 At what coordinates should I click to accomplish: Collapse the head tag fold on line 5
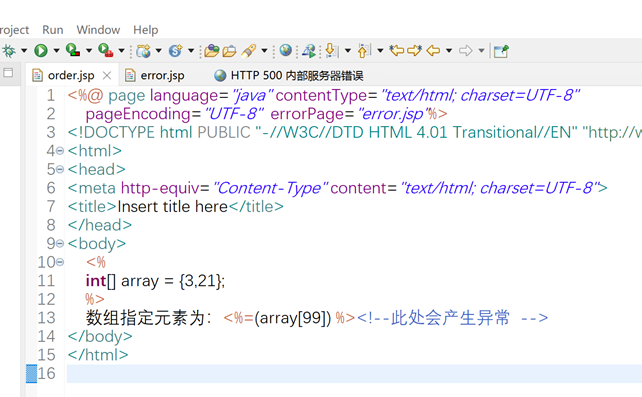(60, 169)
